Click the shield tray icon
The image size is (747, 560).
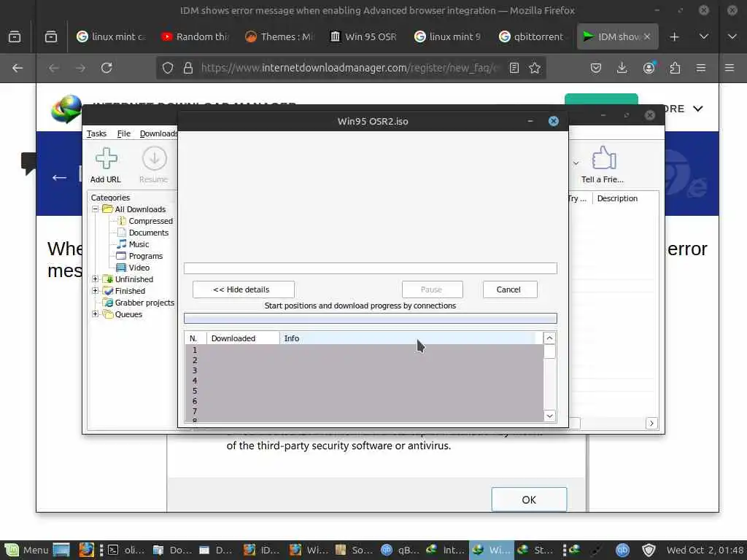tap(649, 550)
